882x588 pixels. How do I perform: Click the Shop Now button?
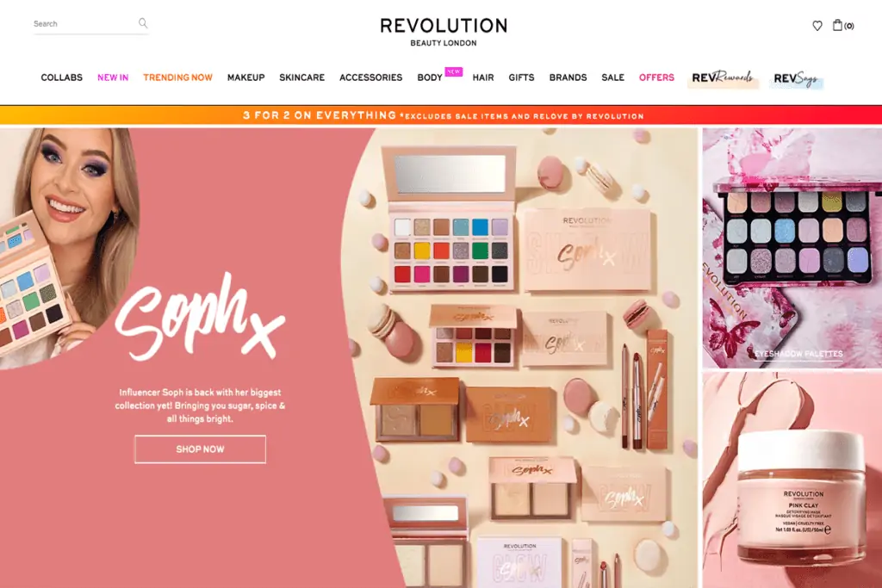[200, 449]
